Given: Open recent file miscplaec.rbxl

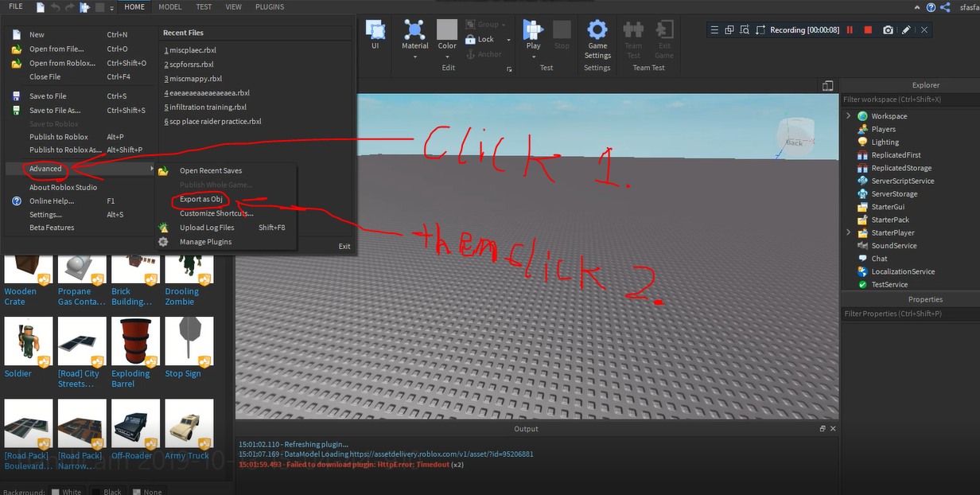Looking at the screenshot, I should [x=190, y=50].
